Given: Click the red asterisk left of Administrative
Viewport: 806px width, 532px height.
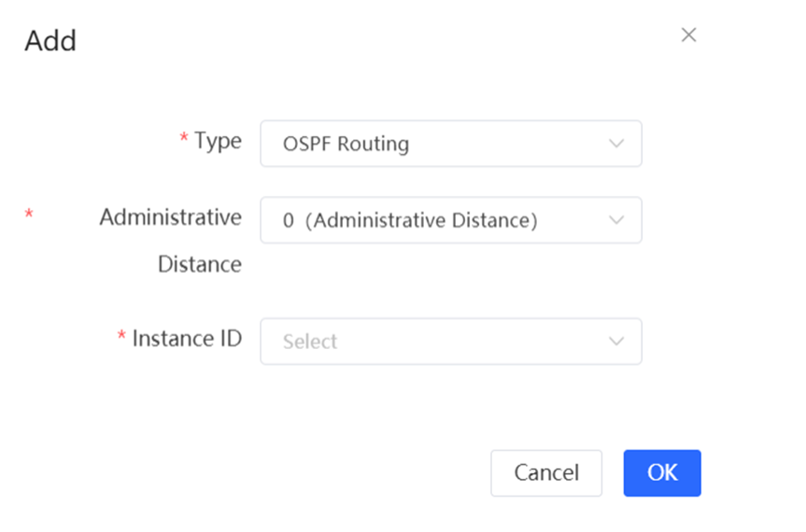Looking at the screenshot, I should (x=29, y=216).
